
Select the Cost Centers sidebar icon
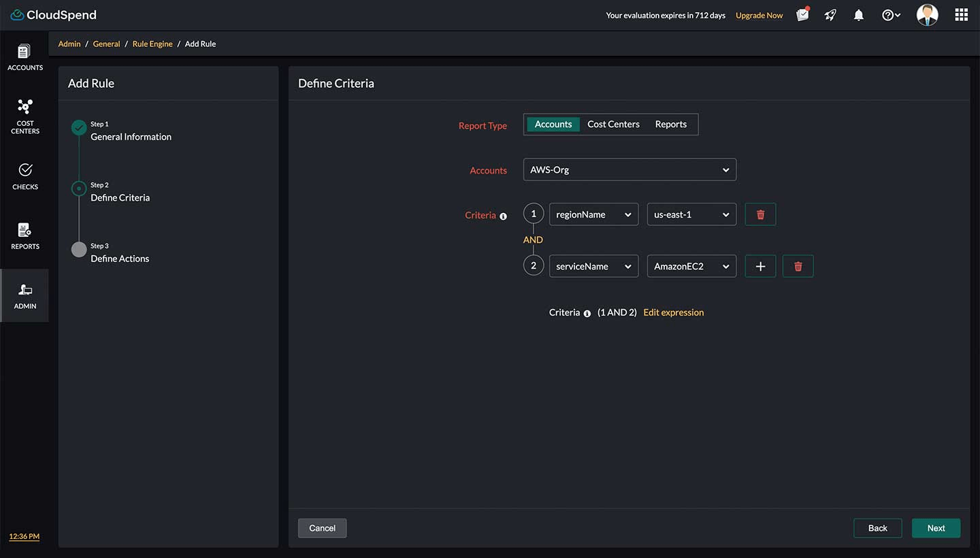(x=24, y=114)
